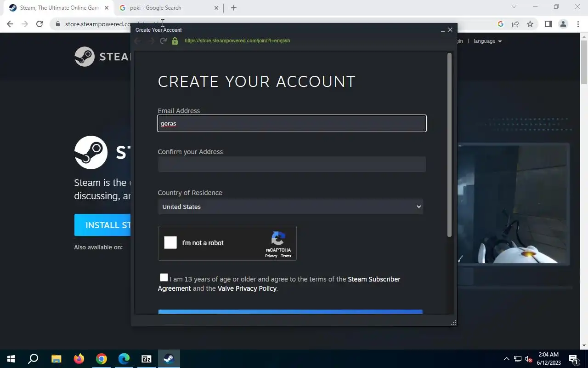Click the Confirm your Address field
This screenshot has height=368, width=588.
[x=292, y=164]
